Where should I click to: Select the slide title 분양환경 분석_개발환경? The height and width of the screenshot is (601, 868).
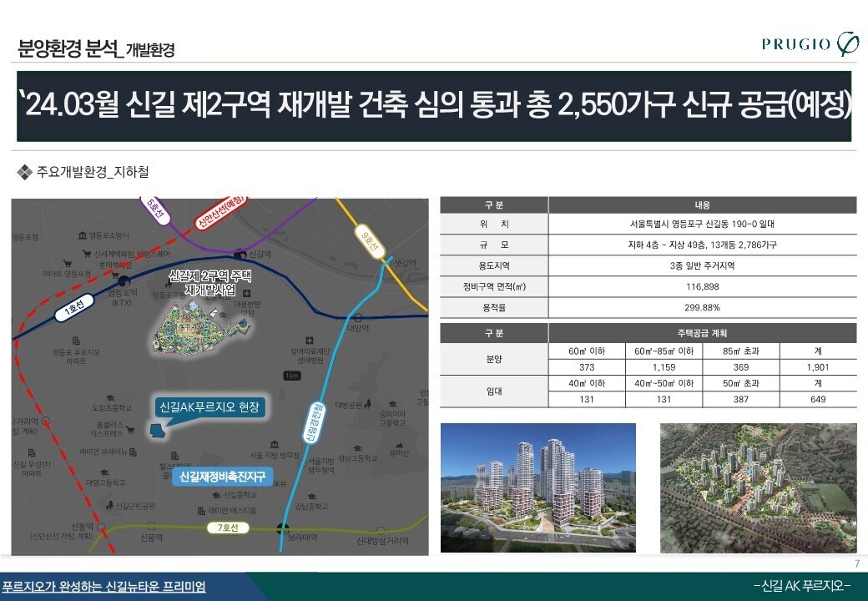96,48
